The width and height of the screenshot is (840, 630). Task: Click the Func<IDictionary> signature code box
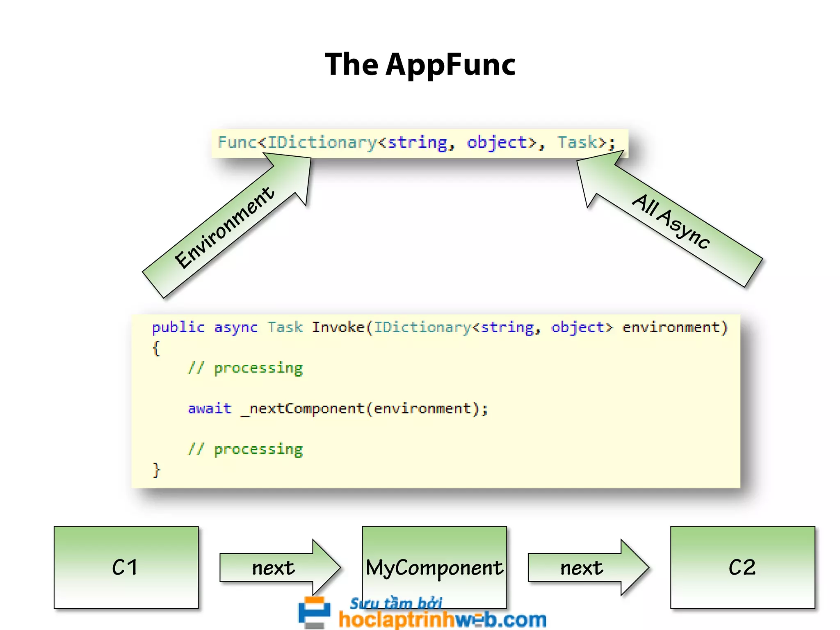coord(419,143)
